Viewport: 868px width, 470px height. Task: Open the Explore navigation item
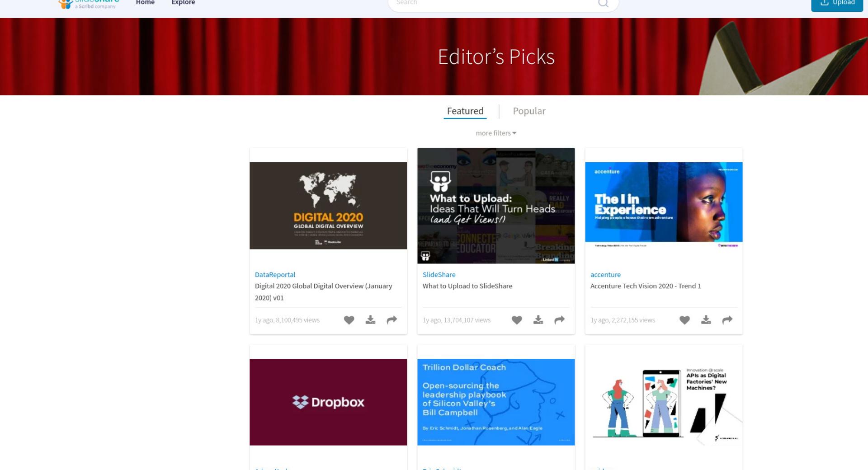click(x=183, y=3)
